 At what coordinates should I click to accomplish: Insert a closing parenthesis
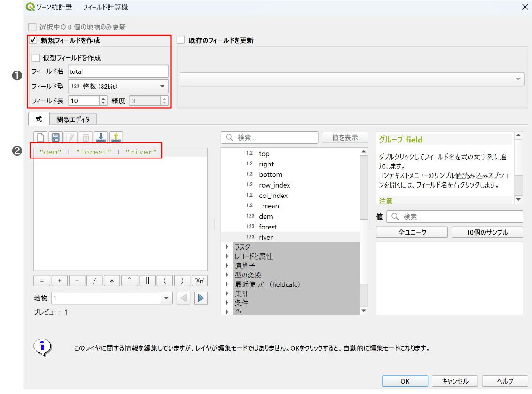pyautogui.click(x=182, y=281)
